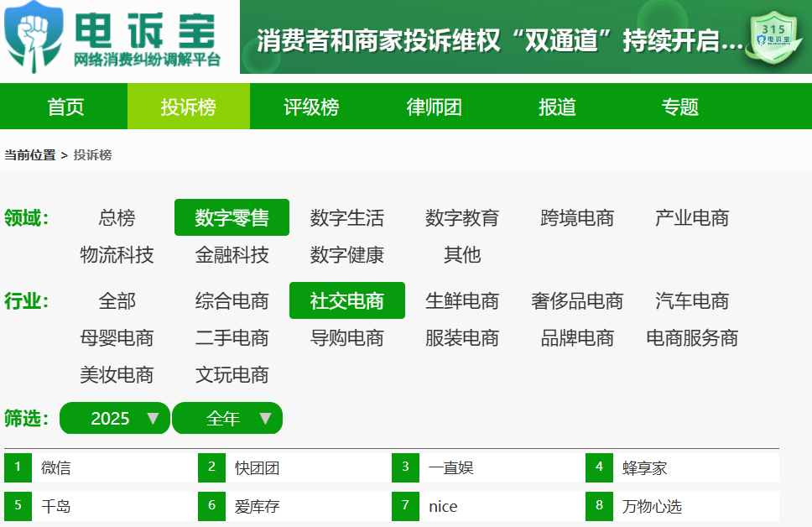Open the 2025 year dropdown
812x527 pixels.
(114, 418)
